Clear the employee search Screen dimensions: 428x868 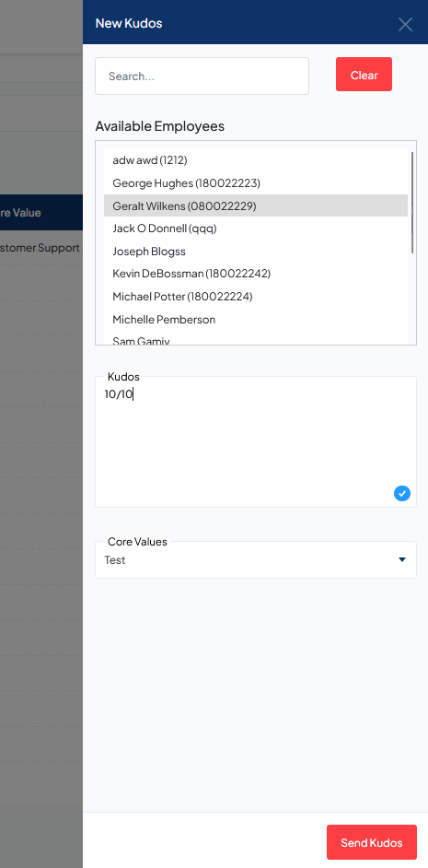[x=364, y=75]
